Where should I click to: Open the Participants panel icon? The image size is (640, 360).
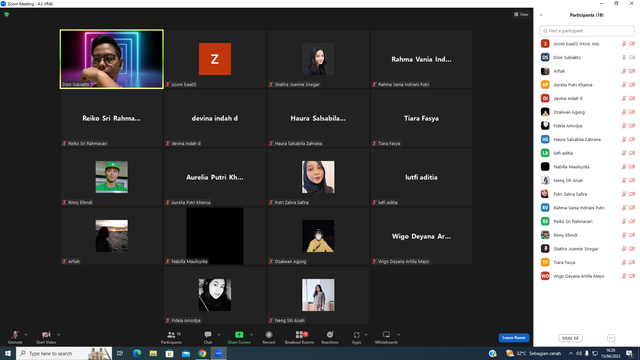coord(171,335)
